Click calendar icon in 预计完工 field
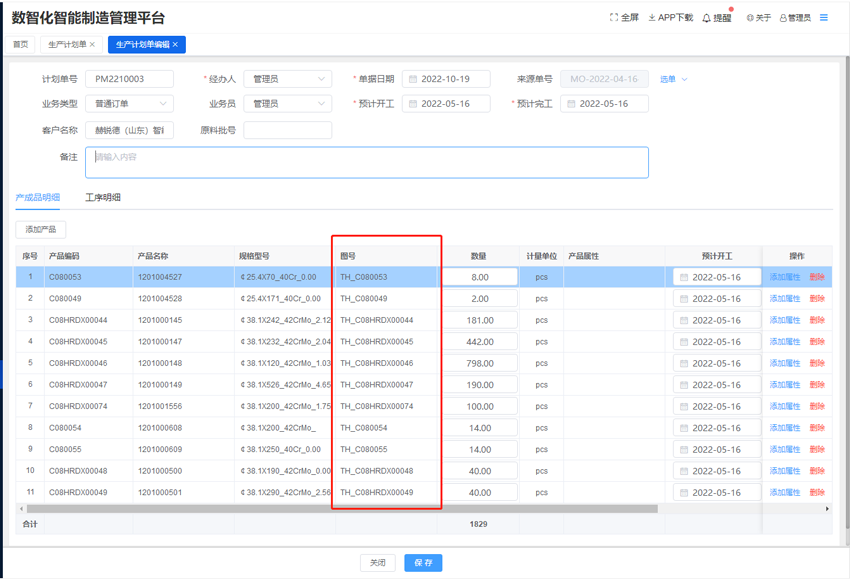This screenshot has width=850, height=581. pos(571,104)
